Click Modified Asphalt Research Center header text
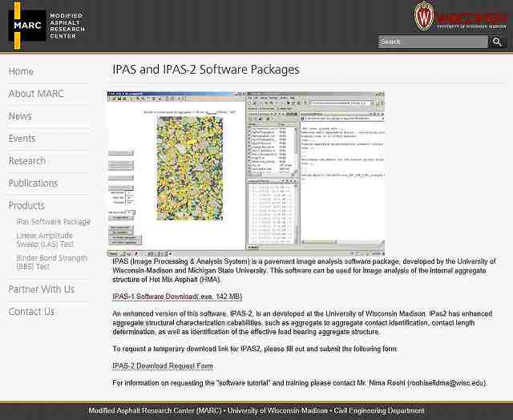The height and width of the screenshot is (420, 513). [x=67, y=26]
